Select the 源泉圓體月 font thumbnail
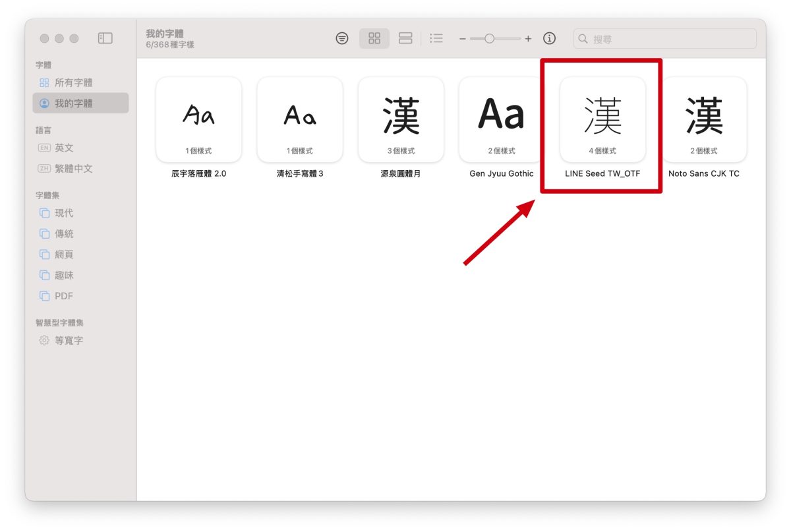The image size is (791, 532). [x=401, y=119]
